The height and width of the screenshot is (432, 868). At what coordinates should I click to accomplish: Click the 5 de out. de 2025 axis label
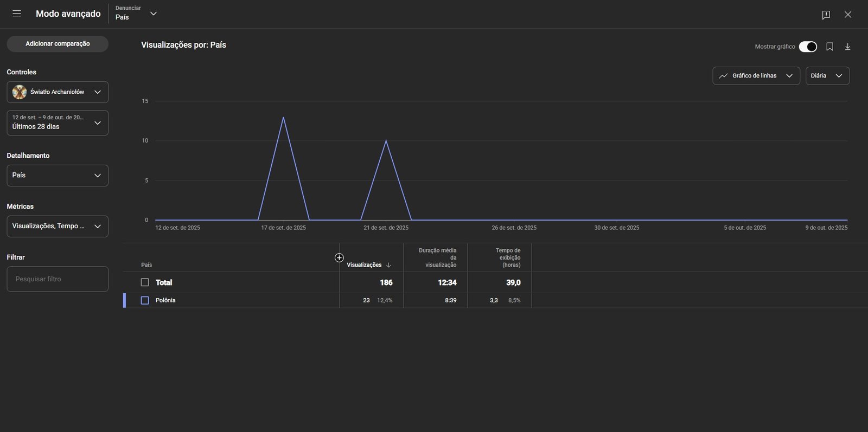745,228
